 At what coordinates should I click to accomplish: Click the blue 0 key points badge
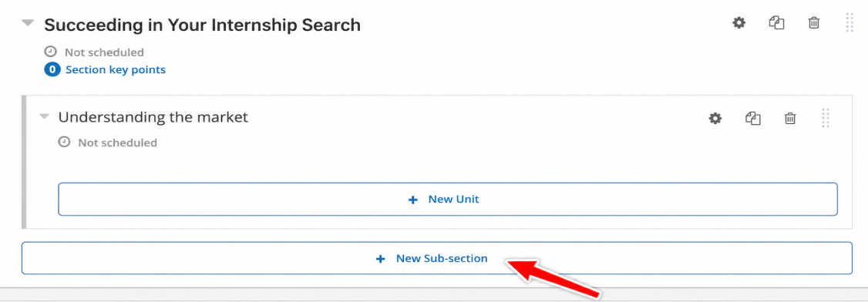coord(52,69)
